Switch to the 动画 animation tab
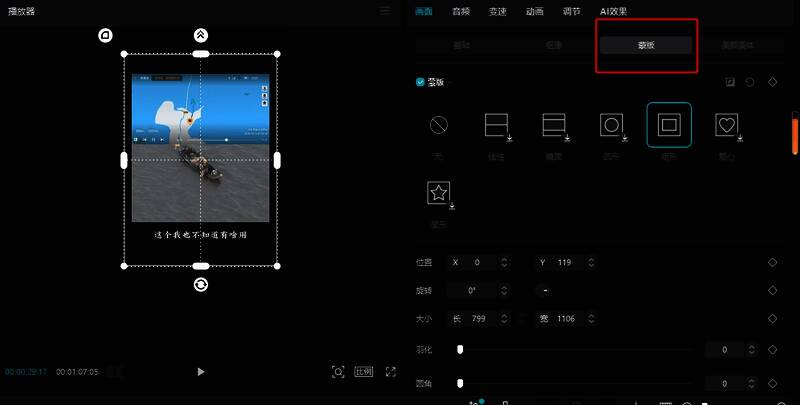The image size is (800, 405). pos(535,11)
